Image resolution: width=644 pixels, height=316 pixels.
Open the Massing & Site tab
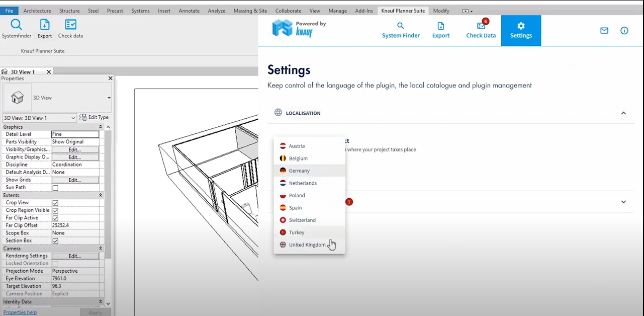pyautogui.click(x=250, y=11)
